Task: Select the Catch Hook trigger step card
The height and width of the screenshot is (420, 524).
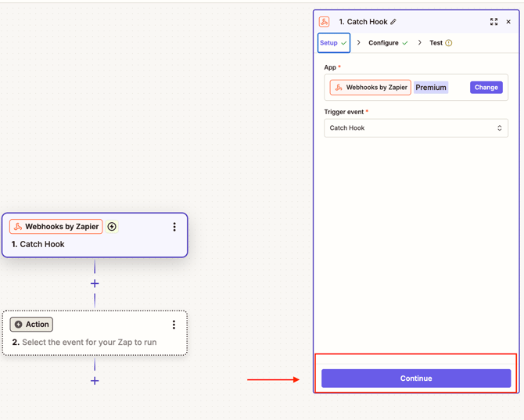Action: point(95,235)
